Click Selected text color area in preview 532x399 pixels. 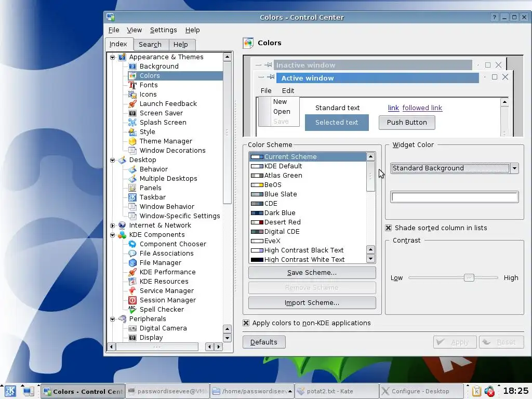point(337,123)
